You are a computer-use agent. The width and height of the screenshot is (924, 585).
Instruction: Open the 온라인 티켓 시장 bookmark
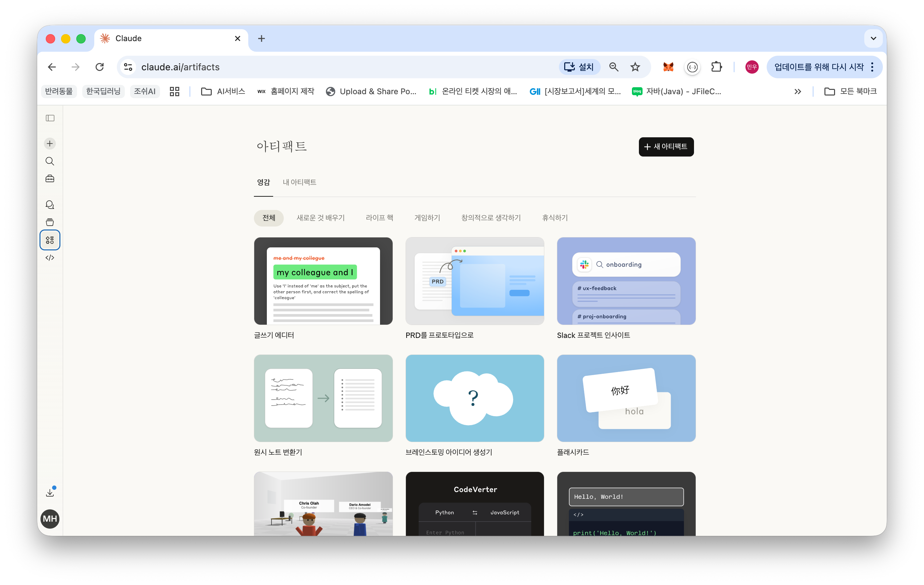pyautogui.click(x=473, y=91)
